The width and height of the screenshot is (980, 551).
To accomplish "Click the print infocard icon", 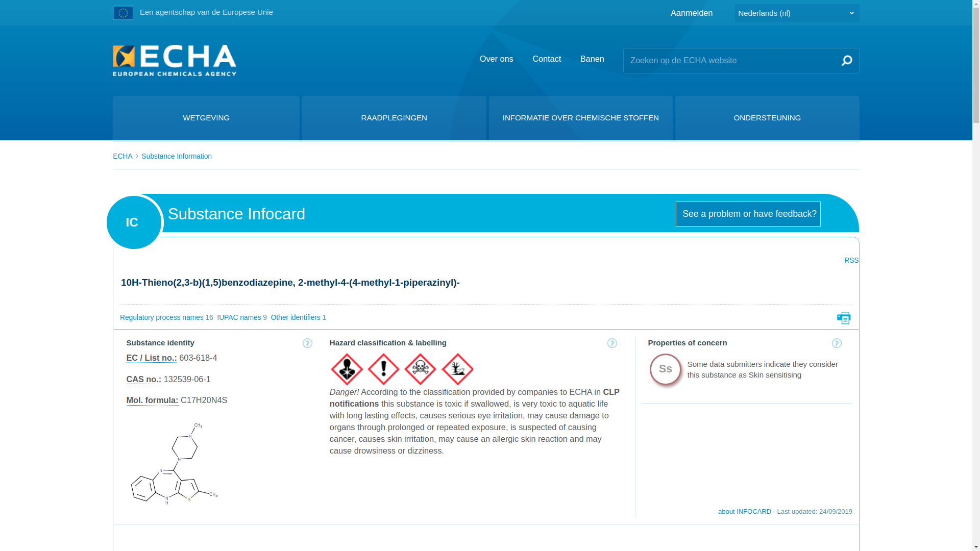I will click(x=844, y=318).
